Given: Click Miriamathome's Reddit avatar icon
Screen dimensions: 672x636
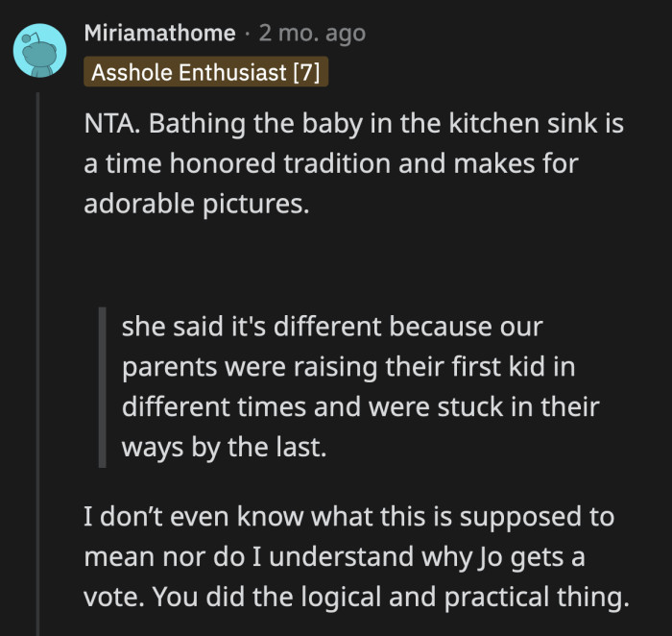Looking at the screenshot, I should pyautogui.click(x=40, y=52).
